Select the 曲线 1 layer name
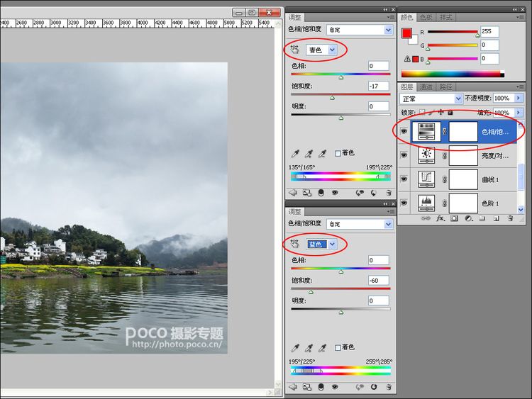The width and height of the screenshot is (532, 399). coord(490,180)
